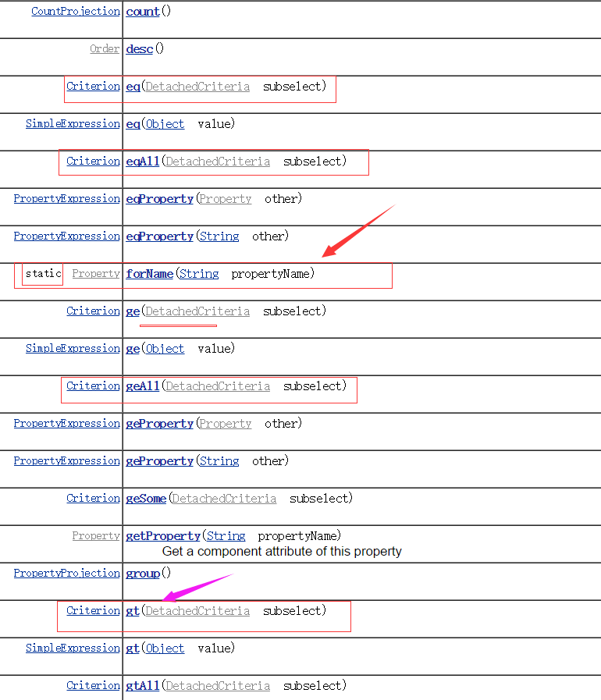
Task: Open the eqAll method link
Action: 142,162
